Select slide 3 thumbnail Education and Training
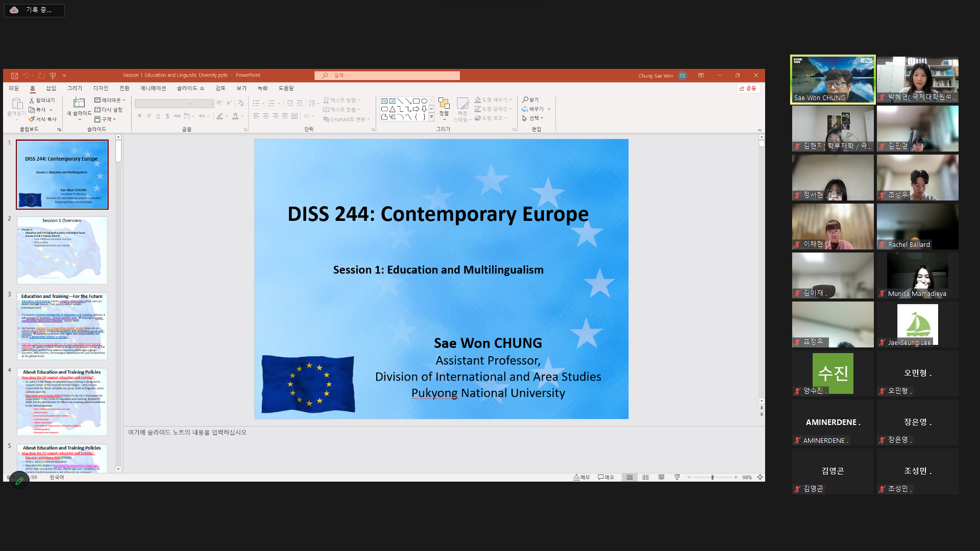Image resolution: width=980 pixels, height=551 pixels. click(62, 325)
